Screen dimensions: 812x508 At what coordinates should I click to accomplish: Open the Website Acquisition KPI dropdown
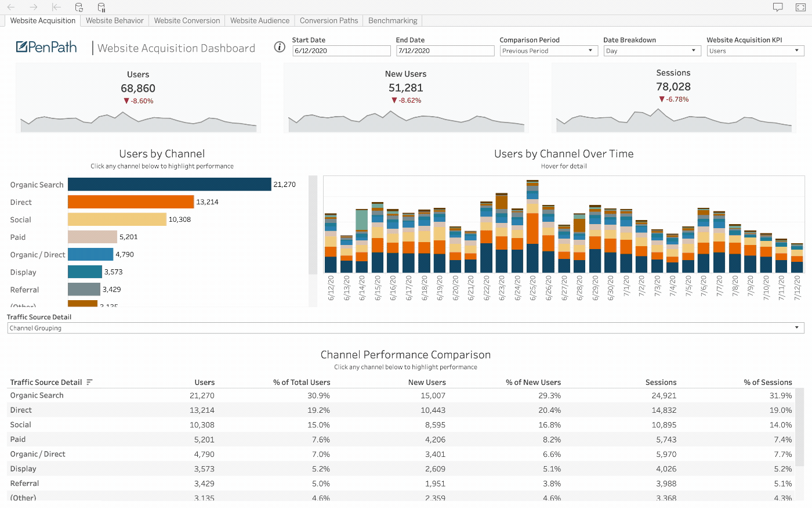(x=755, y=51)
